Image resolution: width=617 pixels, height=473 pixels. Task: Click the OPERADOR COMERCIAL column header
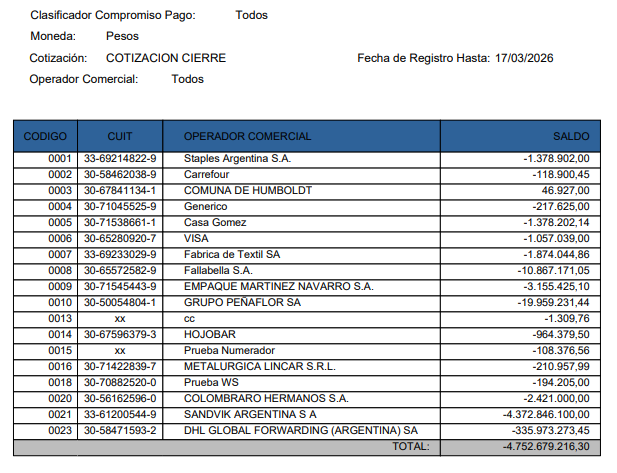(301, 136)
